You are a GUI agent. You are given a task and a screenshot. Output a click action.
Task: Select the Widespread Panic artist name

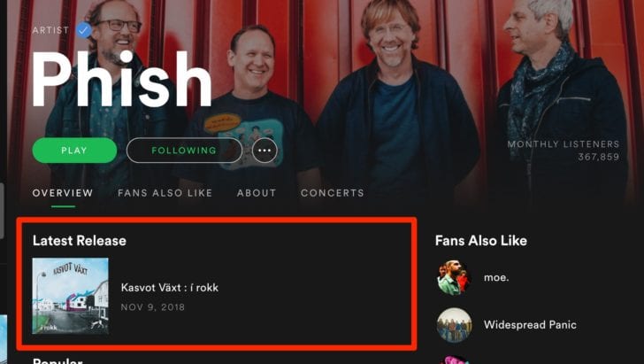coord(530,325)
